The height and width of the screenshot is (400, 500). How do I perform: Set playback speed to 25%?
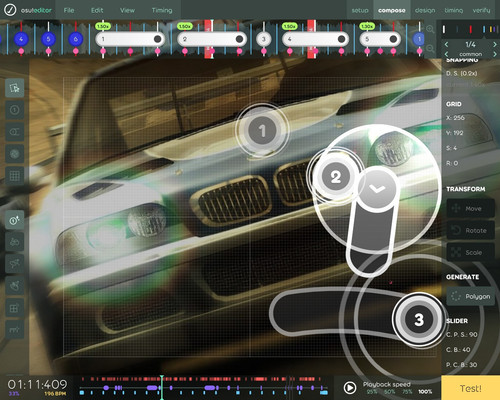point(372,392)
